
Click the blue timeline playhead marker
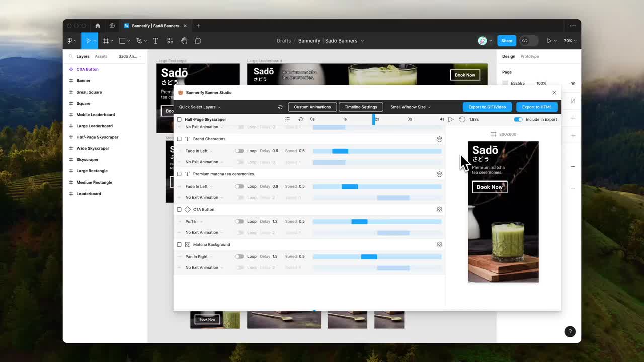374,119
